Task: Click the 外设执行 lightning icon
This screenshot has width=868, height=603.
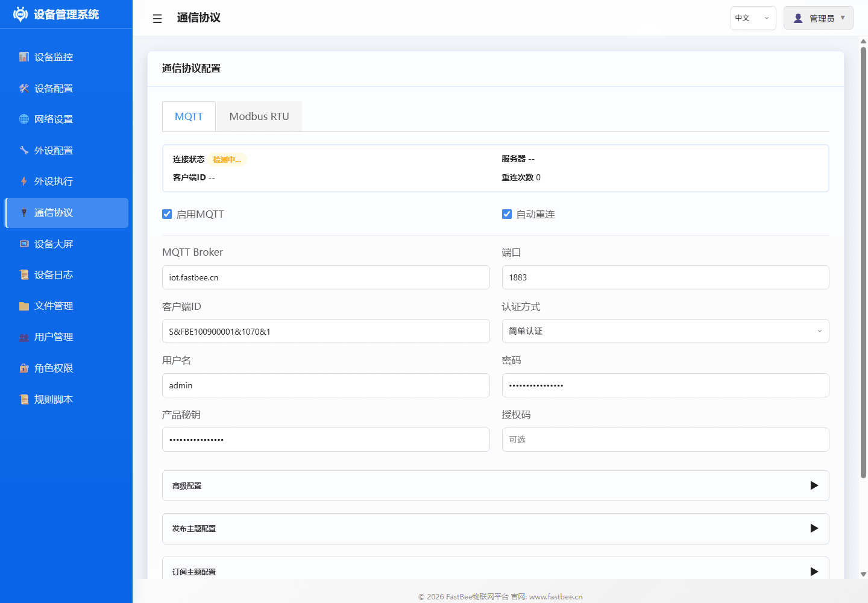Action: 24,181
